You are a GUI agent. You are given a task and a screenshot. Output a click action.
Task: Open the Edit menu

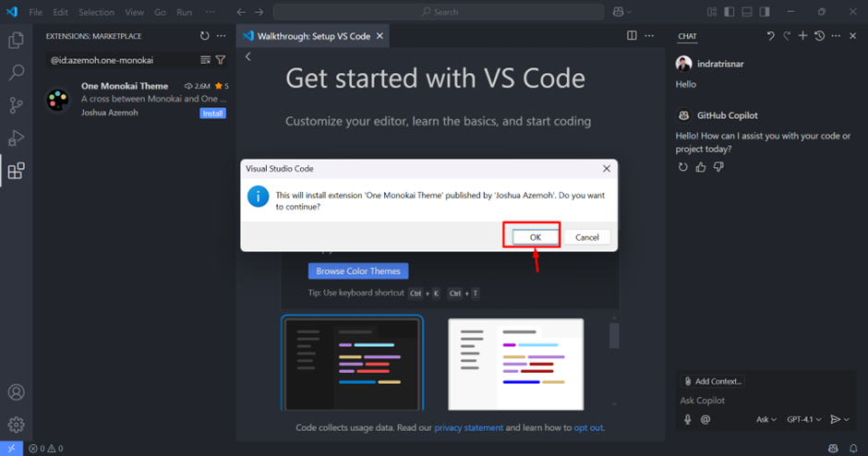(60, 12)
